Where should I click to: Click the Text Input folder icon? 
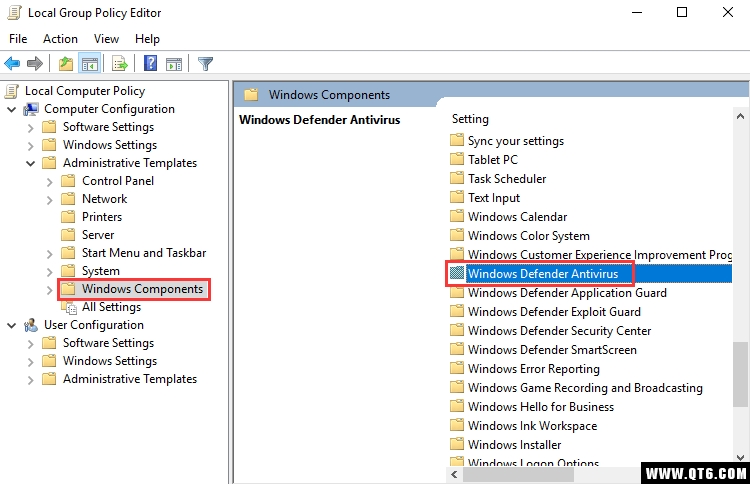point(457,197)
